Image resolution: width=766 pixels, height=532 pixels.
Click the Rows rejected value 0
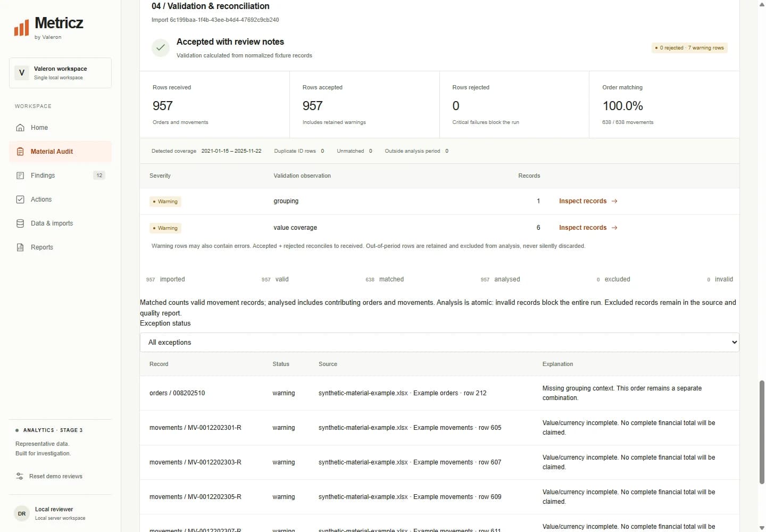coord(456,106)
